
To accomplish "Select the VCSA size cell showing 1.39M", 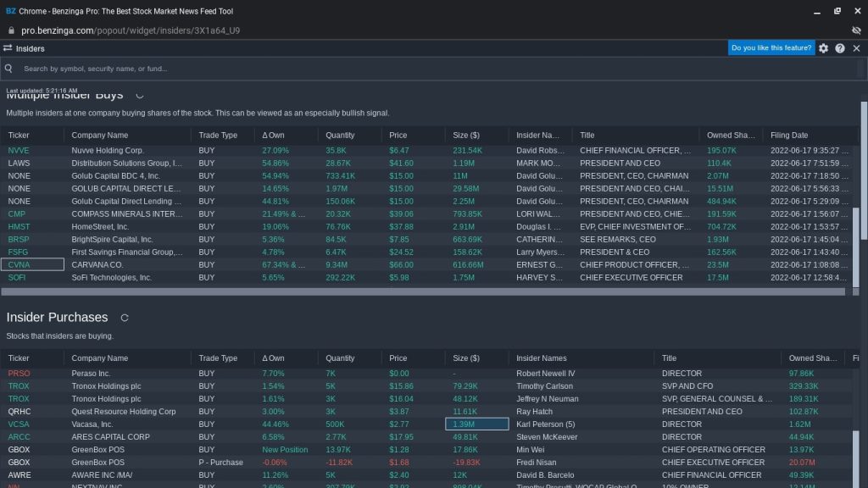I will 476,424.
